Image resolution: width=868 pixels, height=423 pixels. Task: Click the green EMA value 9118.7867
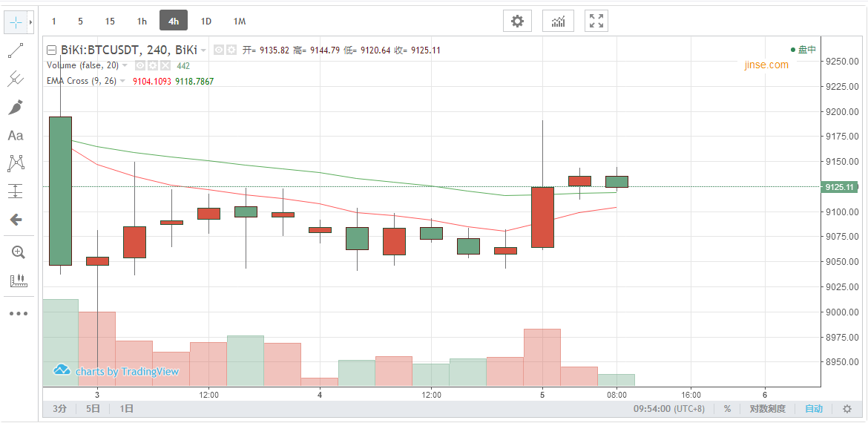(194, 81)
